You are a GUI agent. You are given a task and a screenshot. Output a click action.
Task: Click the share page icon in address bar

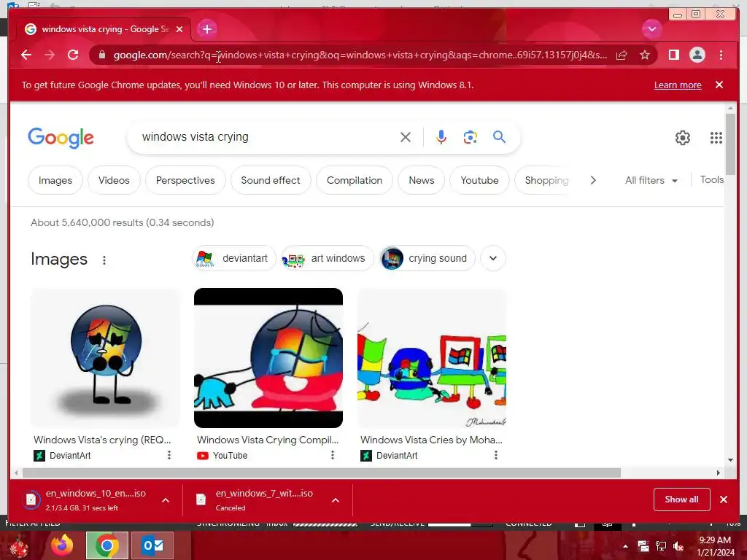[622, 55]
